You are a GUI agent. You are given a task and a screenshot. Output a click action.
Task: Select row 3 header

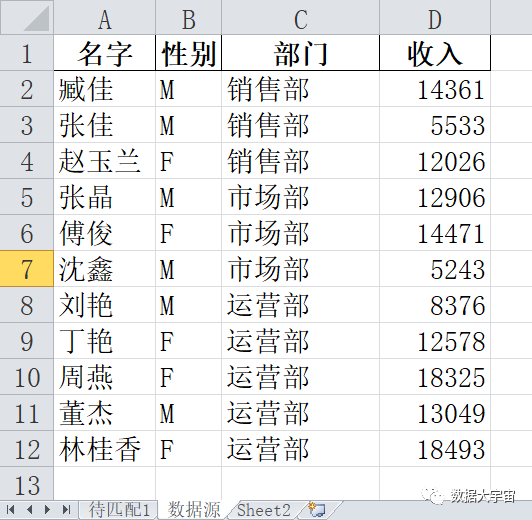27,125
